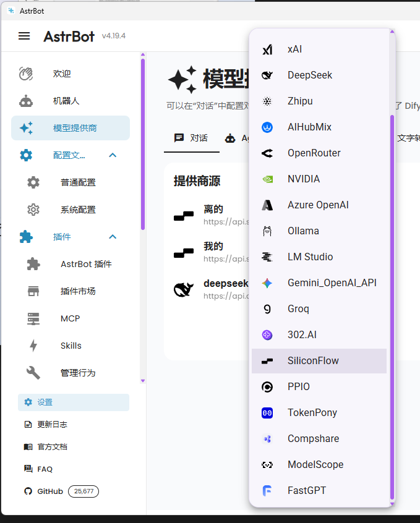The image size is (420, 523).
Task: Click the puzzle piece 插件 icon
Action: pos(26,237)
